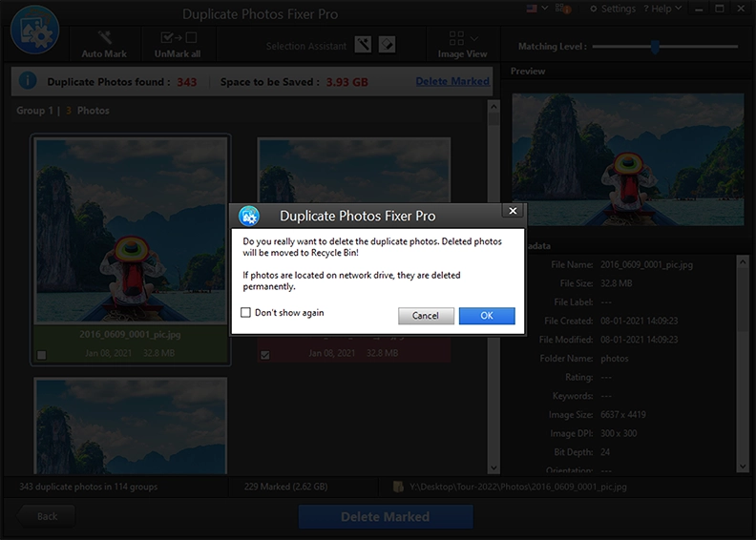
Task: Adjust the Matching Level slider
Action: pos(654,47)
